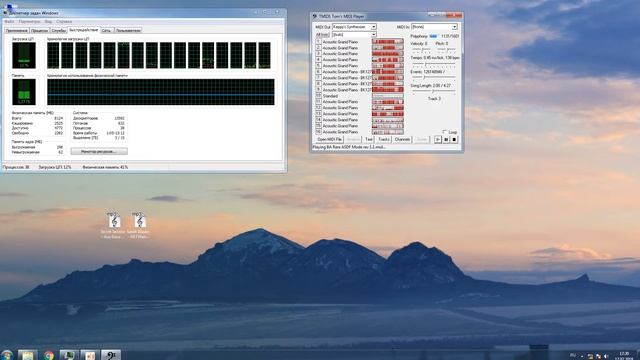Image resolution: width=640 pixels, height=360 pixels.
Task: Open the Вид menu
Action: point(48,21)
